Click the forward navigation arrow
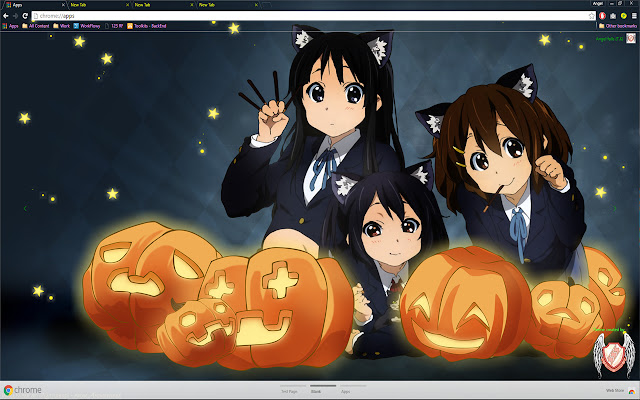Image resolution: width=640 pixels, height=400 pixels. 16,16
